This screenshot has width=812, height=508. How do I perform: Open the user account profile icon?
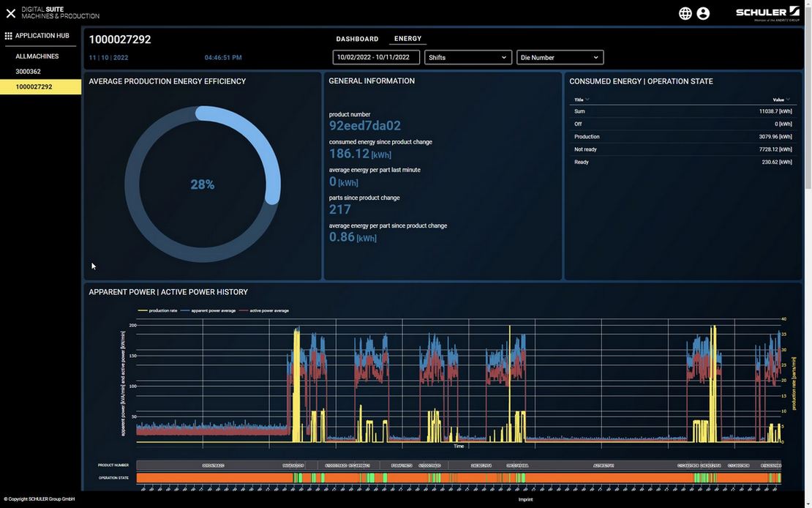703,13
